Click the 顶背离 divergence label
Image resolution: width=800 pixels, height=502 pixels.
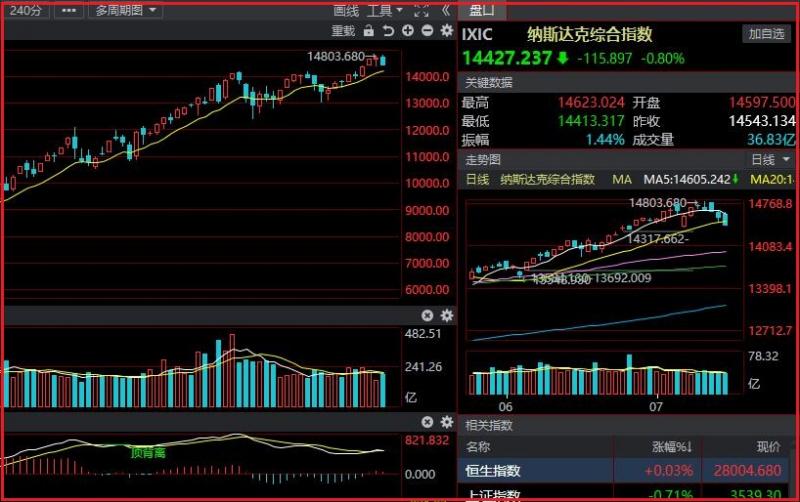coord(148,453)
